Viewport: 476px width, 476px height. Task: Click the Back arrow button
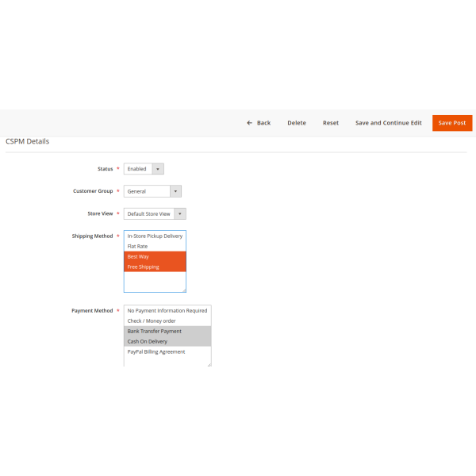tap(259, 123)
